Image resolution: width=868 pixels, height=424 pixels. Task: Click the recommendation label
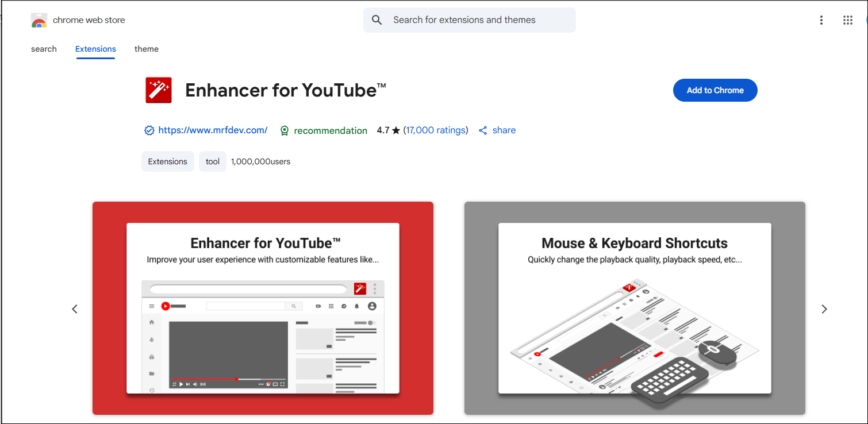(x=331, y=130)
